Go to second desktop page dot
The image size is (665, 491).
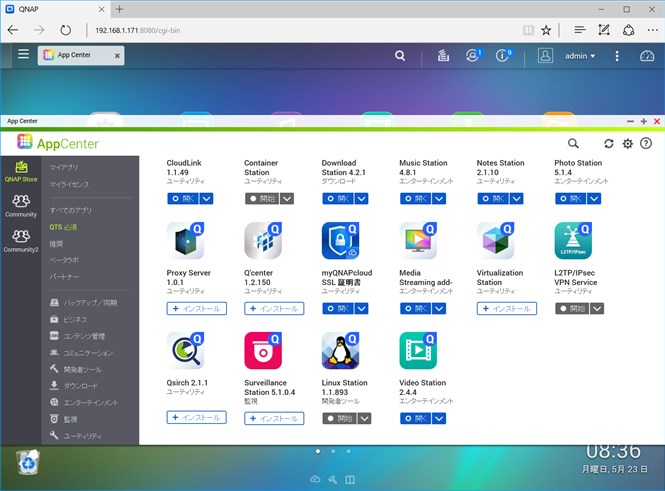pos(333,452)
